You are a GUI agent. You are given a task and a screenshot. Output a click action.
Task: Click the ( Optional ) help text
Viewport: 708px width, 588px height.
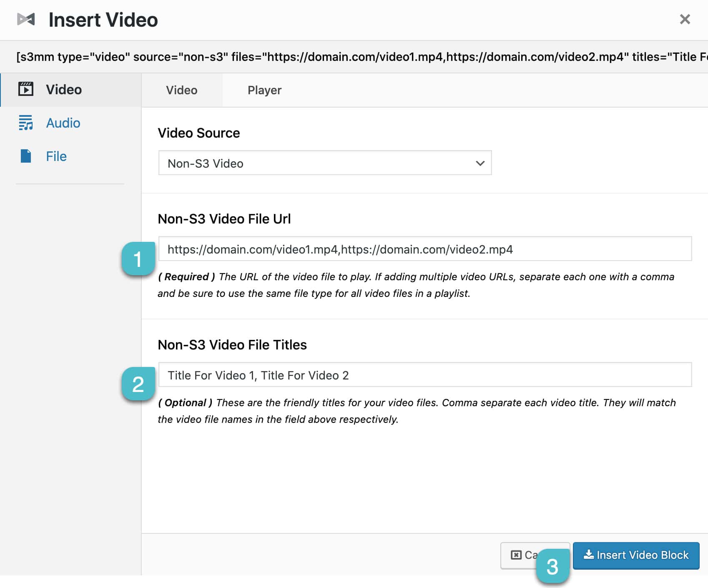[x=417, y=411]
